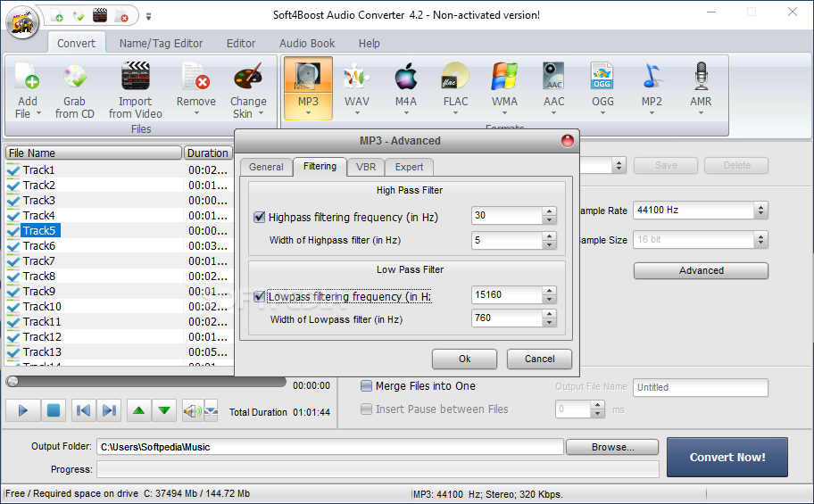814x504 pixels.
Task: Switch to the General tab in dialog
Action: coord(266,167)
